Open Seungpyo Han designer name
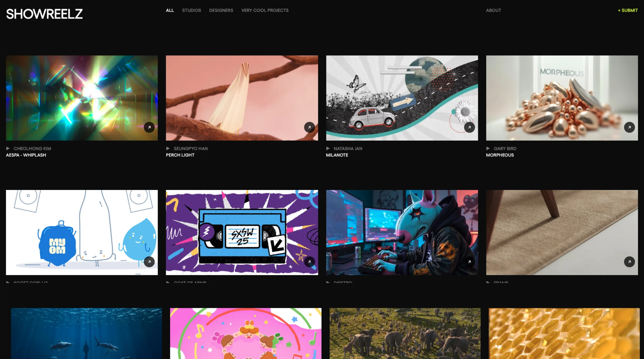This screenshot has height=359, width=644. 191,148
